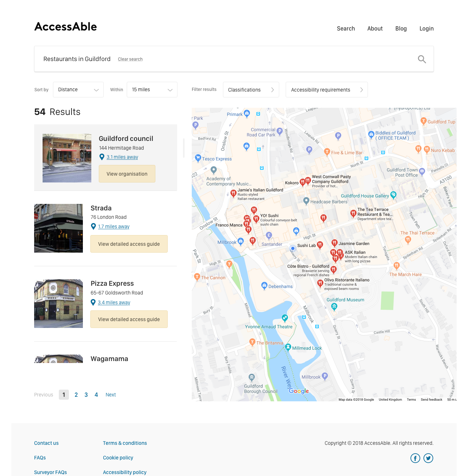The height and width of the screenshot is (476, 468).
Task: Open the Guildford council photo thumbnail
Action: 67,158
